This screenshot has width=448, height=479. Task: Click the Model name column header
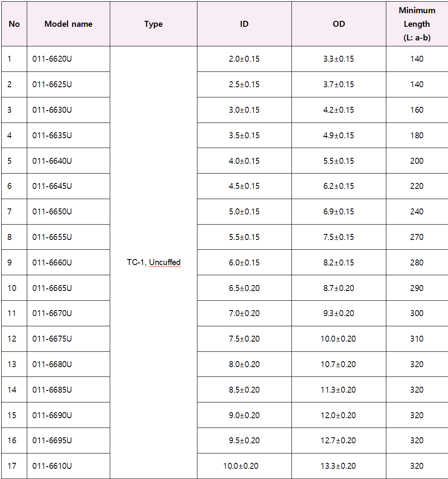pyautogui.click(x=68, y=24)
